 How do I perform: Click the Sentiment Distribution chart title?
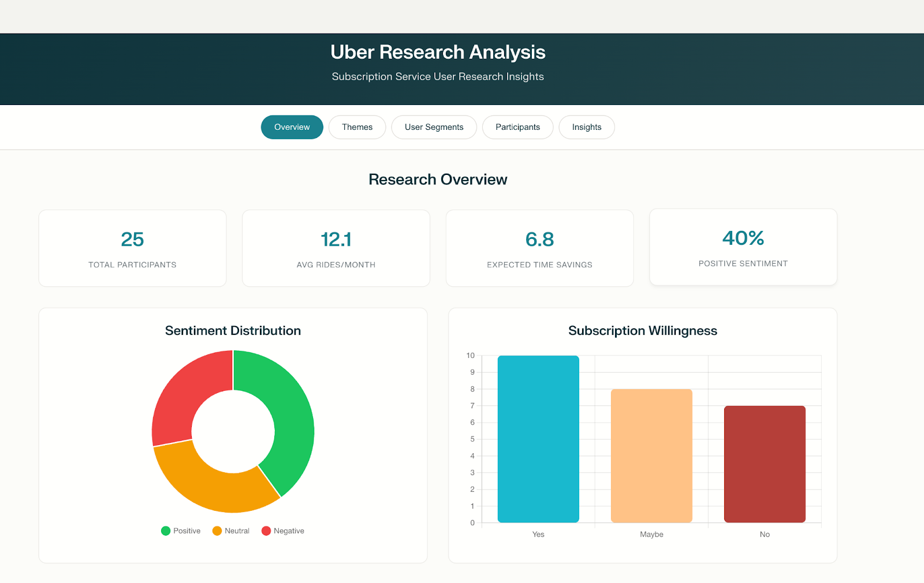pyautogui.click(x=233, y=330)
